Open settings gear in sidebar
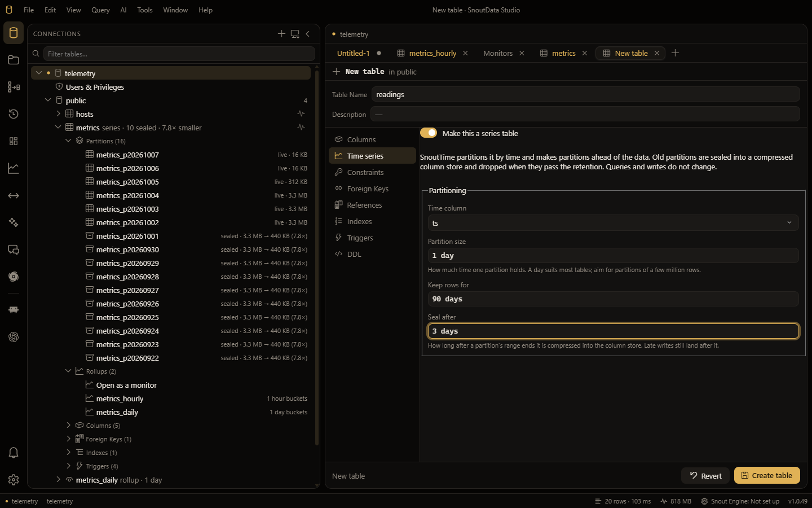Viewport: 812px width, 508px height. [14, 480]
